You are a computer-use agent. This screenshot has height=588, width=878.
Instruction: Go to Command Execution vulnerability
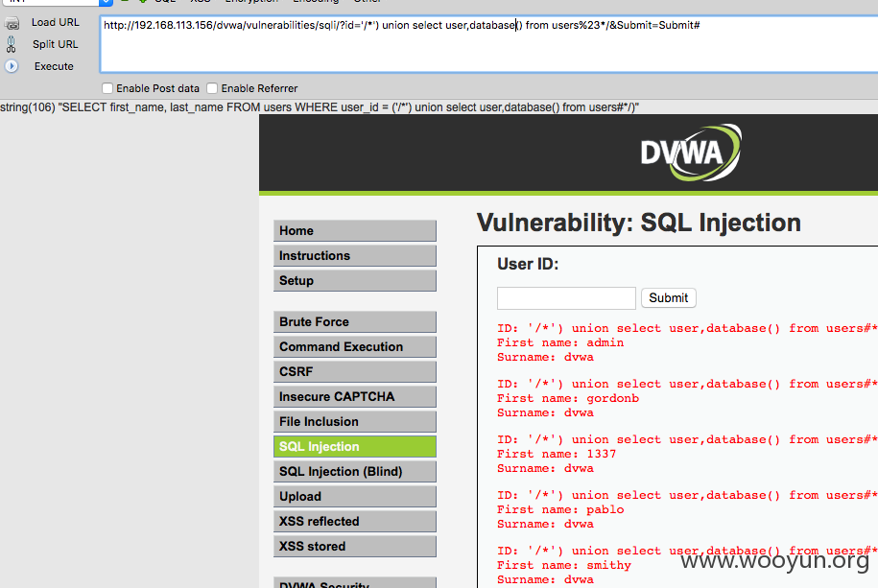(355, 346)
